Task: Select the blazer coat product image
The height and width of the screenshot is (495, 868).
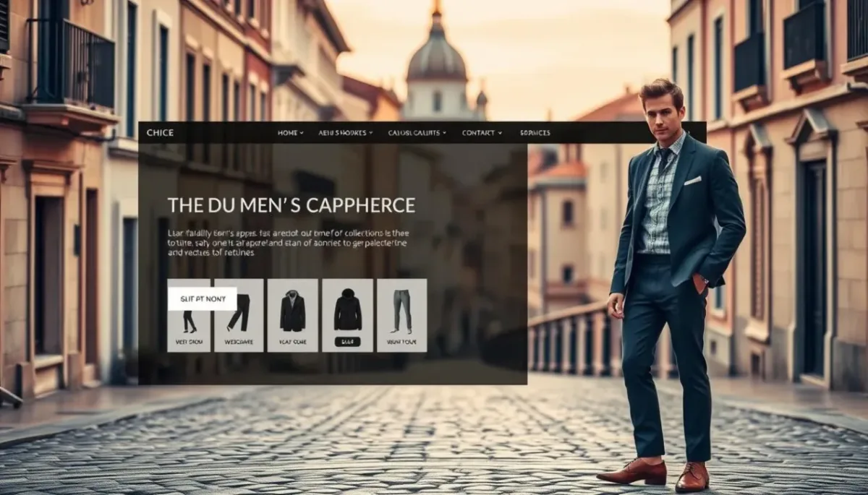Action: (x=292, y=312)
